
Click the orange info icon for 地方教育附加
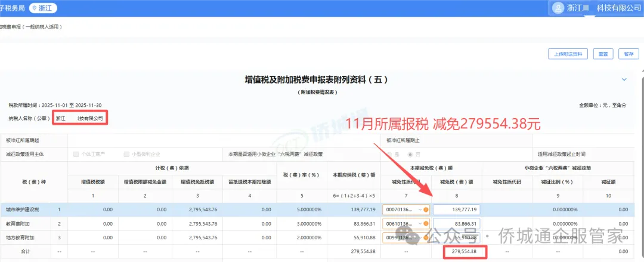(x=426, y=238)
